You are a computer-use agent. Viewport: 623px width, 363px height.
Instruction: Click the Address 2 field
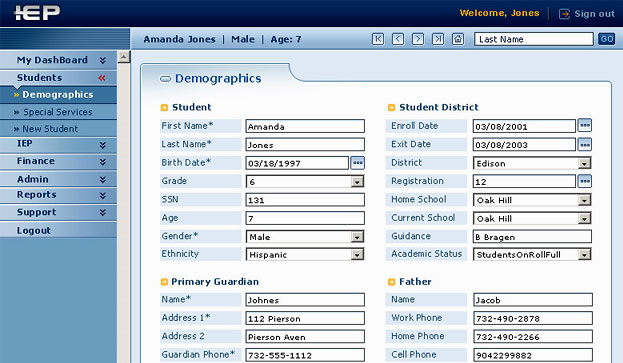coord(305,336)
